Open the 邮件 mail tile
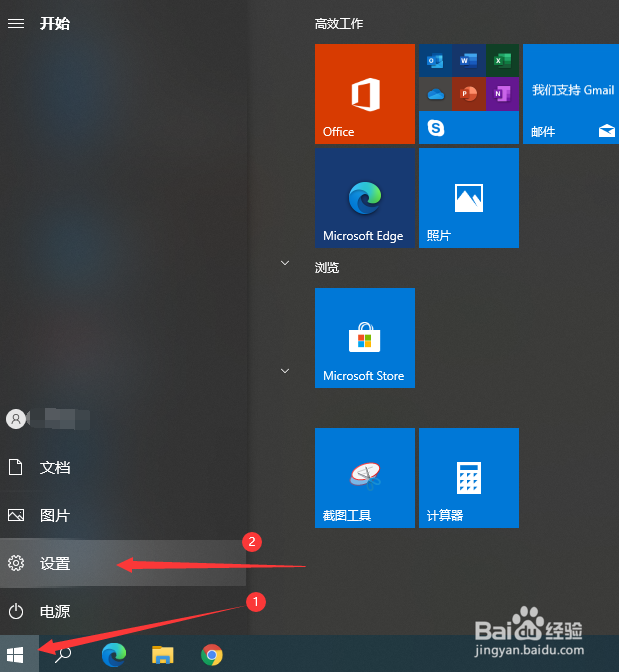 point(571,94)
